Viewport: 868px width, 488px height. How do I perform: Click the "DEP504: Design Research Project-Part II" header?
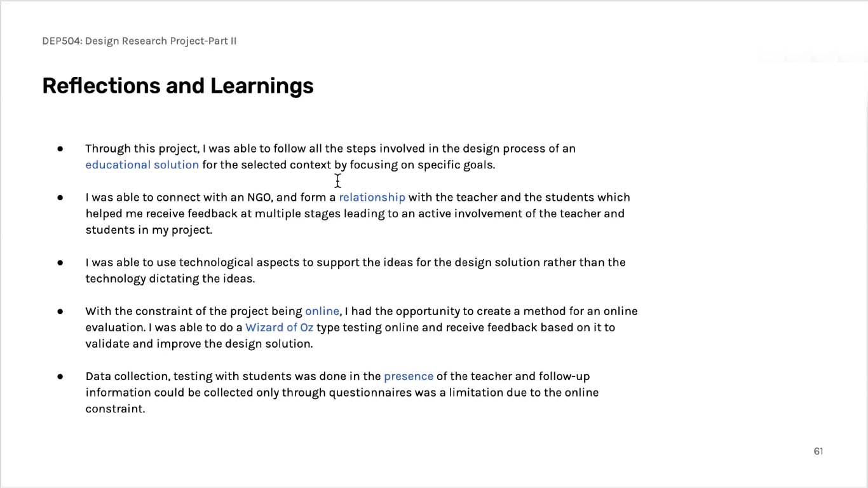(x=139, y=41)
